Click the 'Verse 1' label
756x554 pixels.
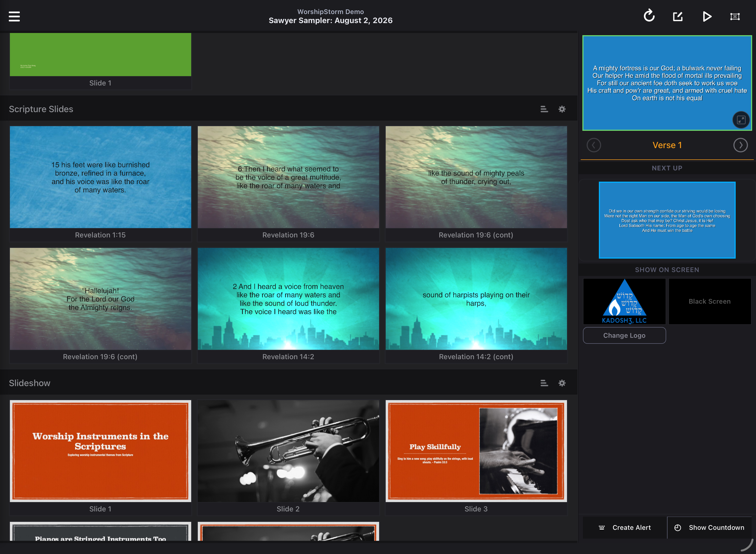[667, 145]
